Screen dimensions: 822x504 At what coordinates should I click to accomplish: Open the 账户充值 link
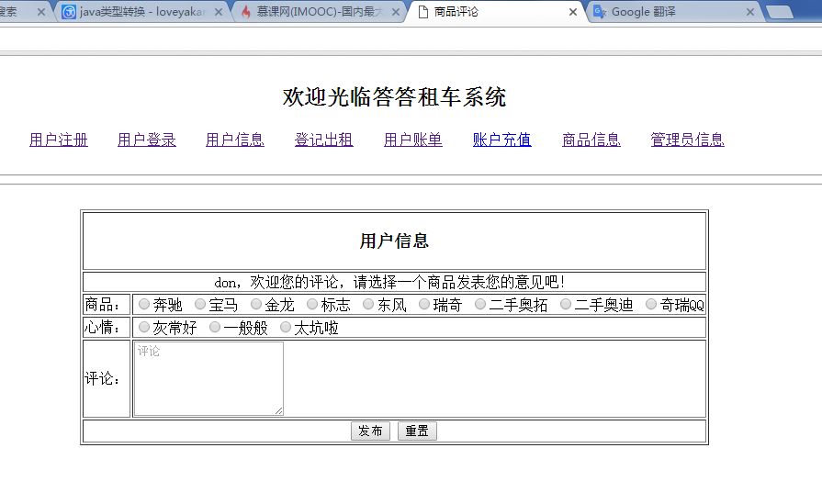tap(502, 140)
